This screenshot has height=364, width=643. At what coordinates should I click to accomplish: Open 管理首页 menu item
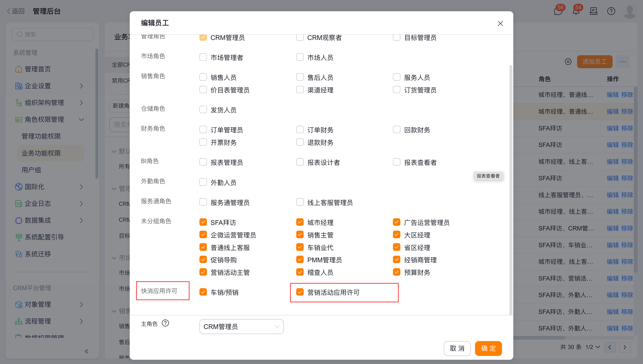[x=38, y=69]
